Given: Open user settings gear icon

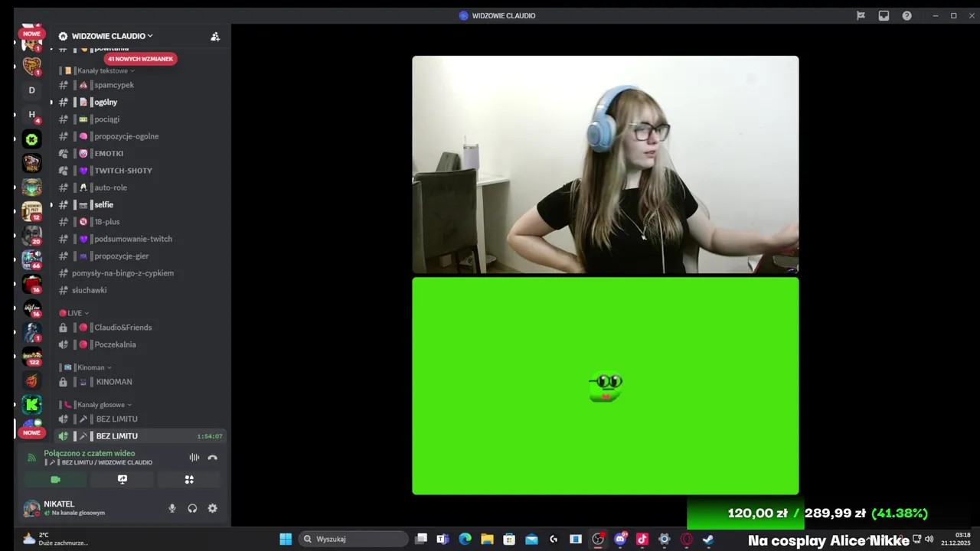Looking at the screenshot, I should coord(213,508).
